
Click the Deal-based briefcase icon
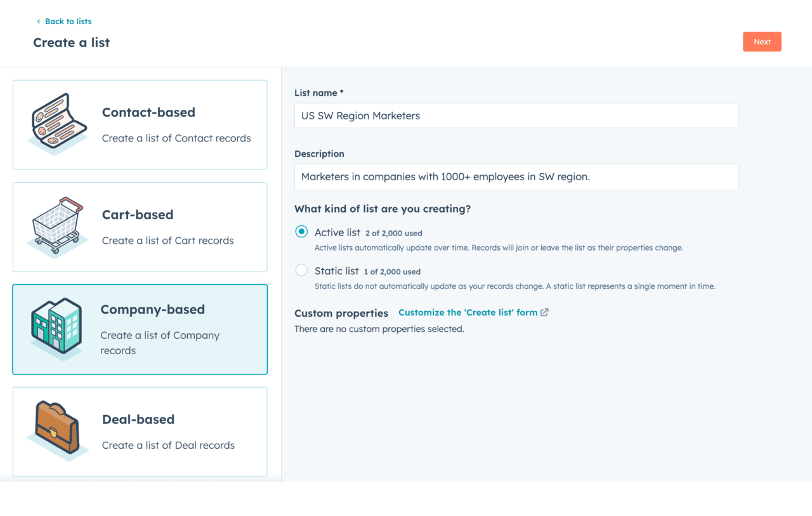click(x=57, y=430)
